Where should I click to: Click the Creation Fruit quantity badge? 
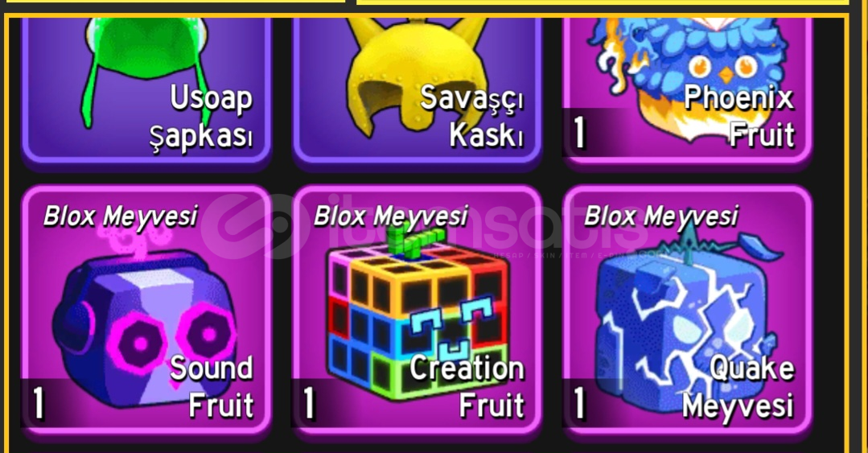[308, 403]
